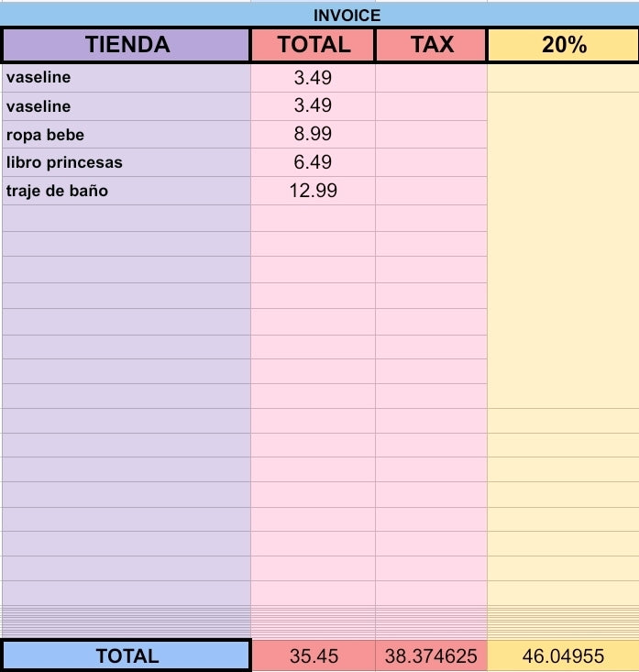Viewport: 639px width, 672px height.
Task: Click the libro princesas cell
Action: [x=127, y=163]
